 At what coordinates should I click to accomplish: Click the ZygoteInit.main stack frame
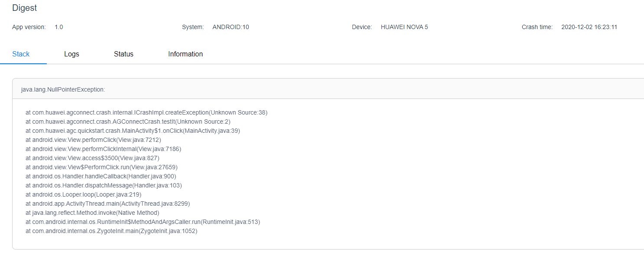(111, 231)
